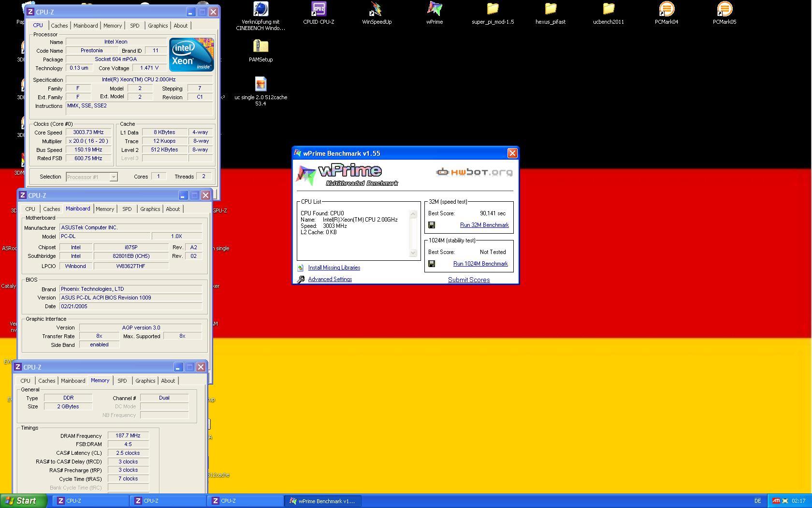This screenshot has width=812, height=508.
Task: Launch the PCMark05 shortcut
Action: click(x=725, y=10)
